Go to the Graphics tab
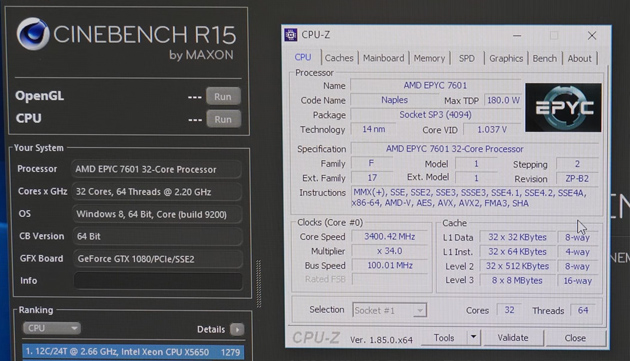 (x=506, y=58)
